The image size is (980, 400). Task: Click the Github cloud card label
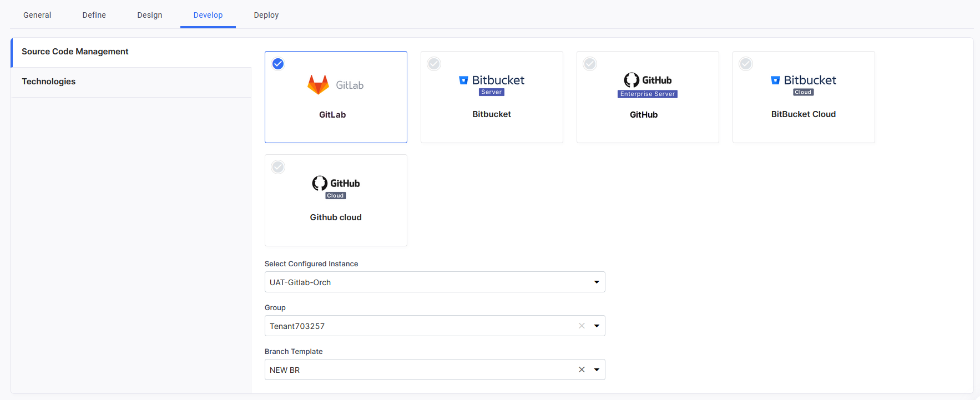coord(336,217)
